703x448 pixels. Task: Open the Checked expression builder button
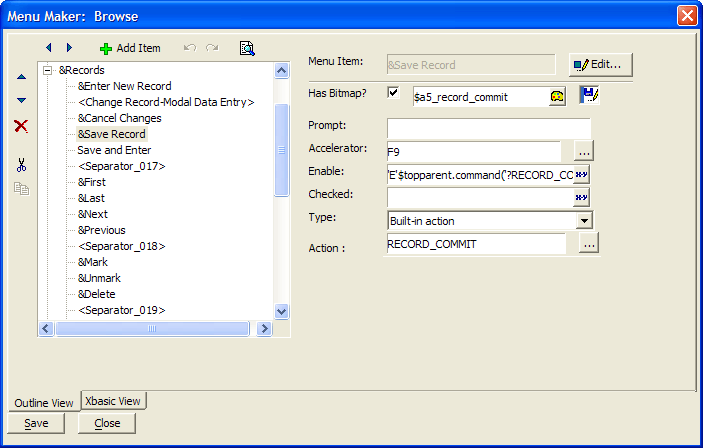point(581,197)
